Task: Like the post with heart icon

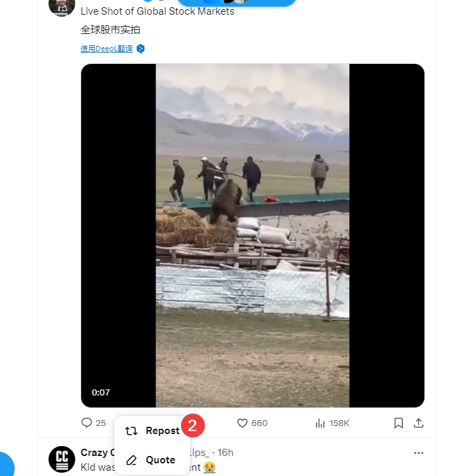Action: coord(242,423)
